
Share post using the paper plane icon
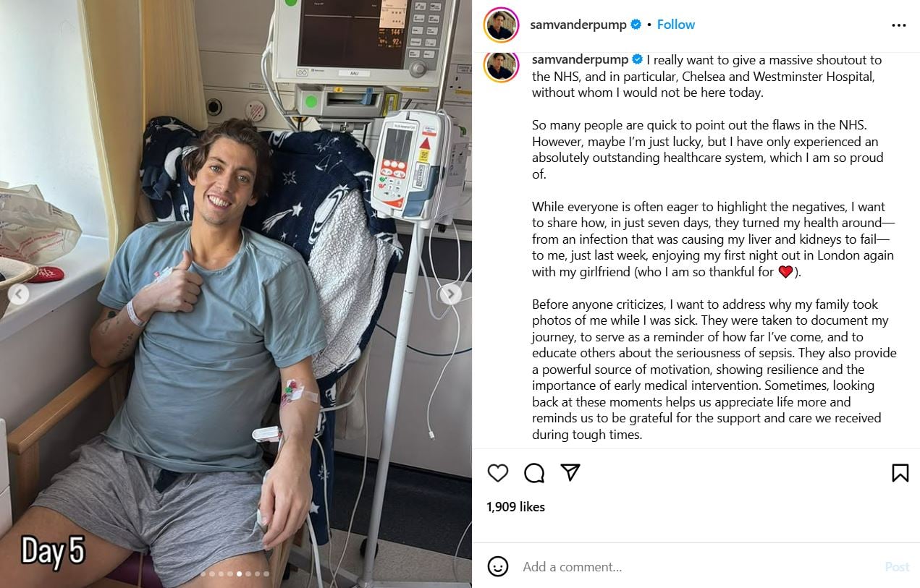point(570,473)
